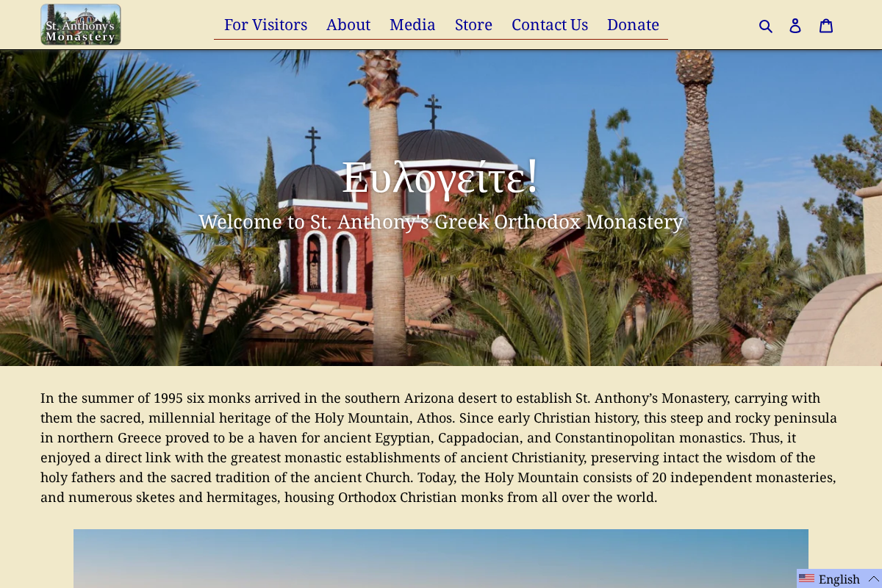Viewport: 882px width, 588px height.
Task: Click the Donate link
Action: coord(633,24)
